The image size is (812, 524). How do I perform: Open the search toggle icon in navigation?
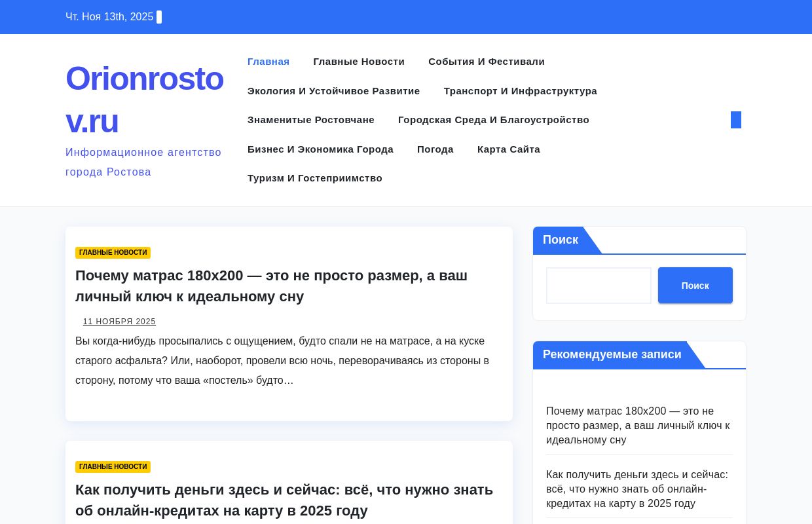(735, 120)
